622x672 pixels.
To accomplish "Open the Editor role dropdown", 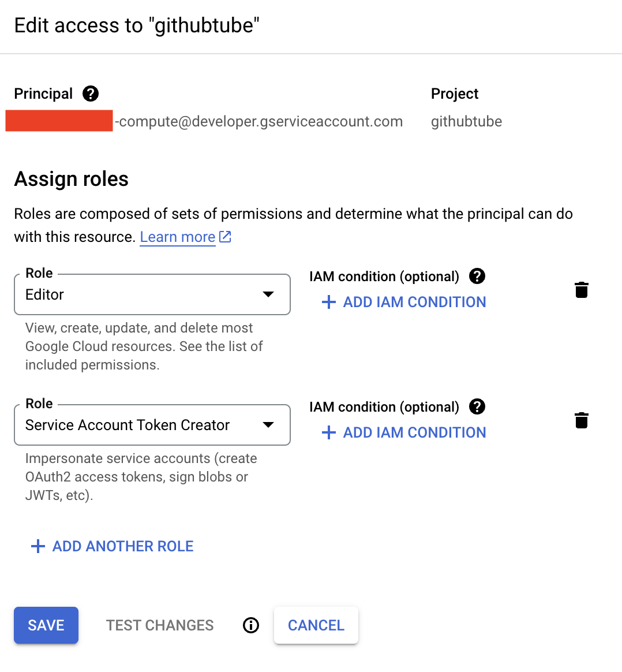I will click(152, 294).
